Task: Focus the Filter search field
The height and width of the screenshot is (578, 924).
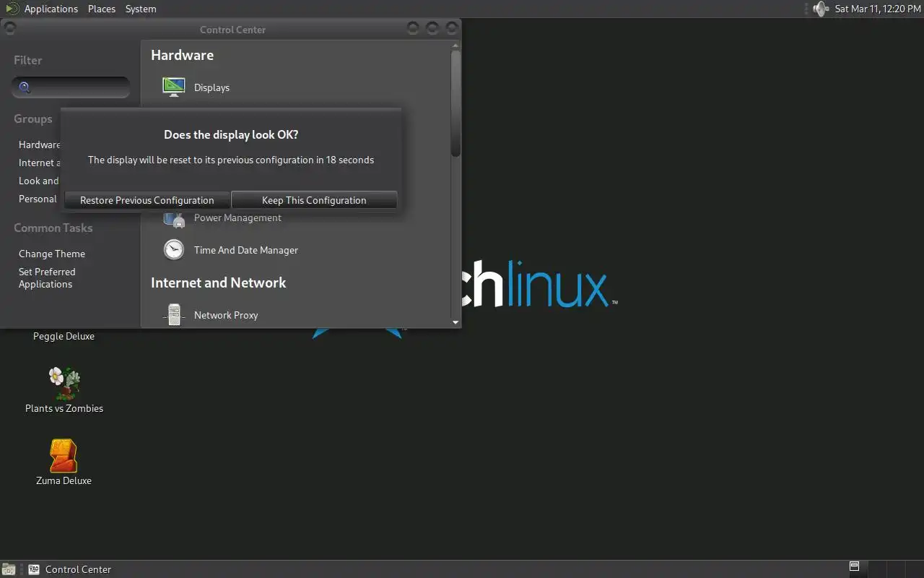Action: coord(71,87)
